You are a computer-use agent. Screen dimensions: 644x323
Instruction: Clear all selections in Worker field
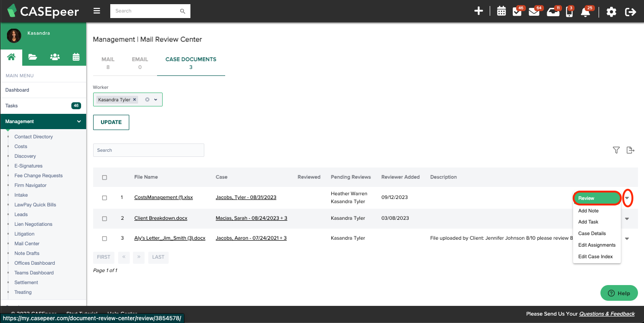[x=147, y=99]
